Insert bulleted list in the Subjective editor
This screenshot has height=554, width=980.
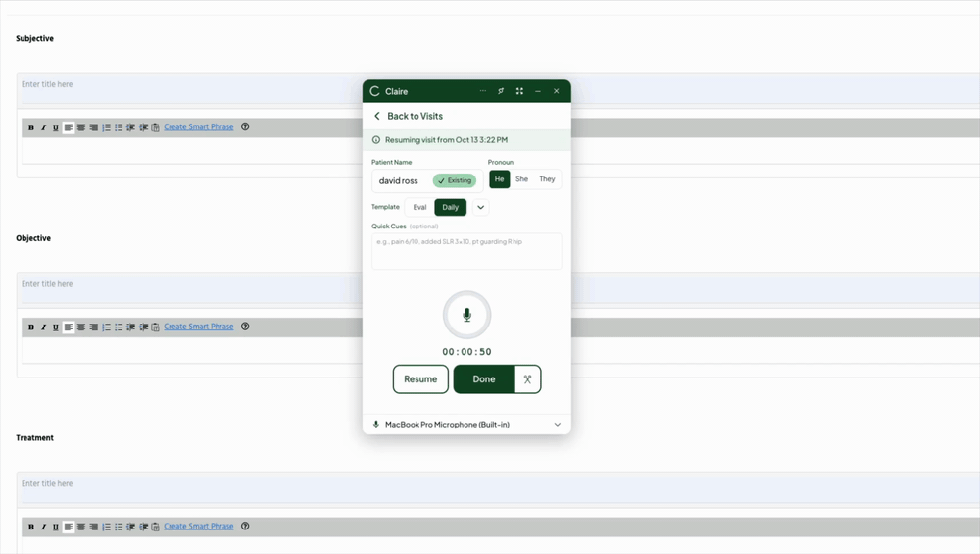click(x=119, y=127)
